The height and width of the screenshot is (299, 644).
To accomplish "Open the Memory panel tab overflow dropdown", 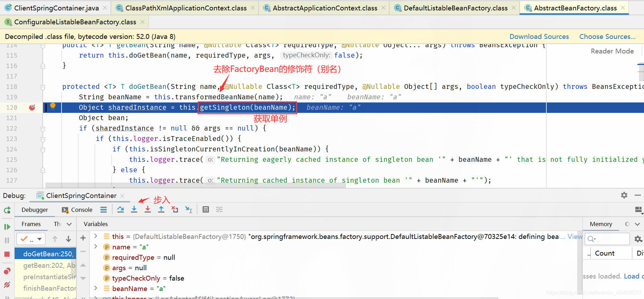I will [x=637, y=224].
